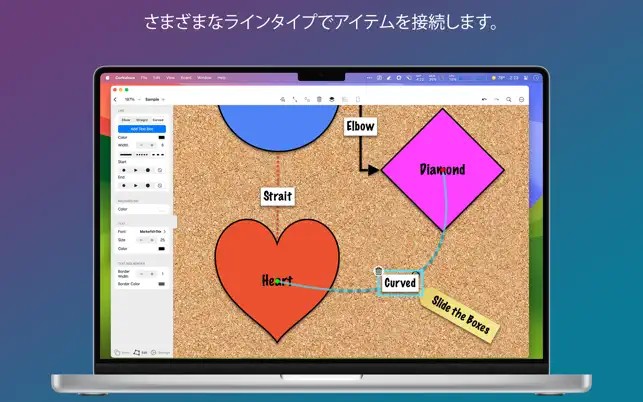Screen dimensions: 643x402
Task: Click the blue Add Text Box button
Action: pyautogui.click(x=142, y=129)
